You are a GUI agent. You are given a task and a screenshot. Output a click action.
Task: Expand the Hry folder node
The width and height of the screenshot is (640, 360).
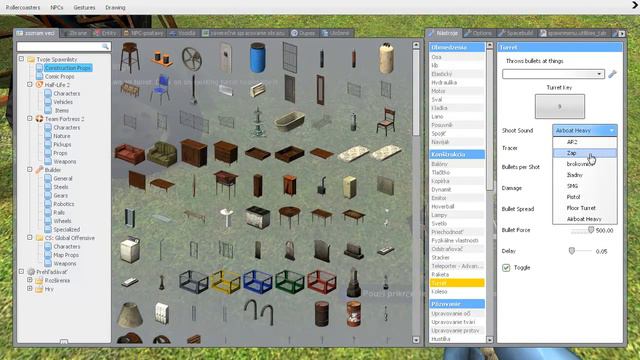pyautogui.click(x=30, y=289)
